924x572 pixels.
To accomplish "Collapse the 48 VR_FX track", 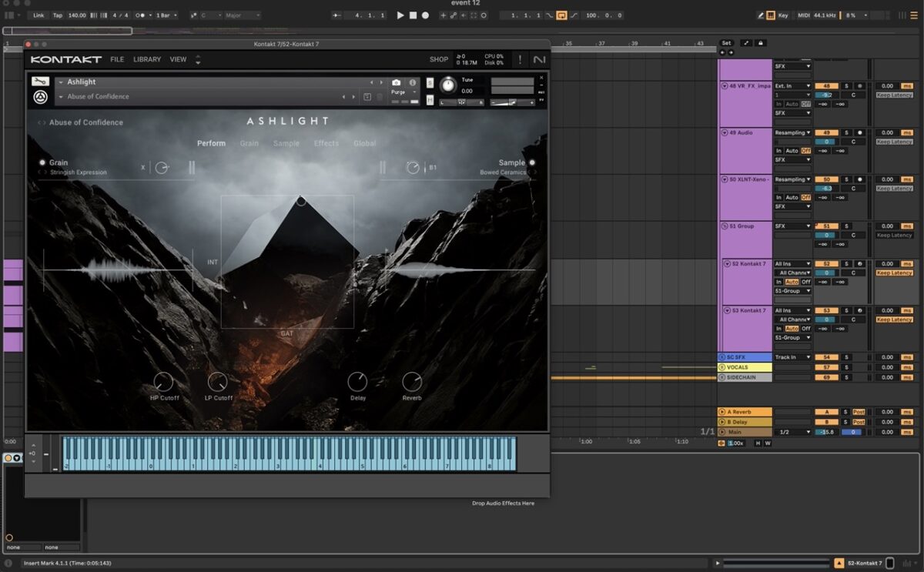I will 725,86.
